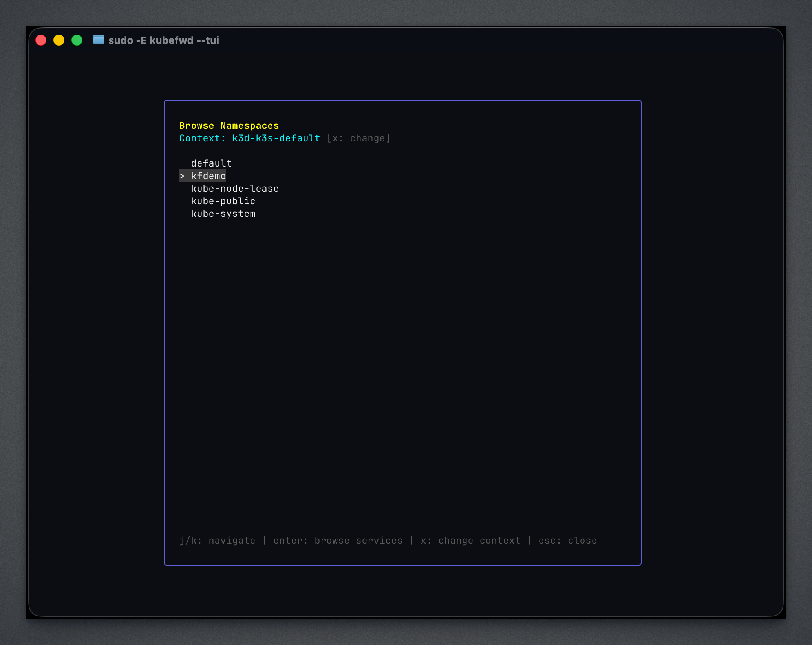
Task: Click the red close traffic light
Action: (41, 40)
